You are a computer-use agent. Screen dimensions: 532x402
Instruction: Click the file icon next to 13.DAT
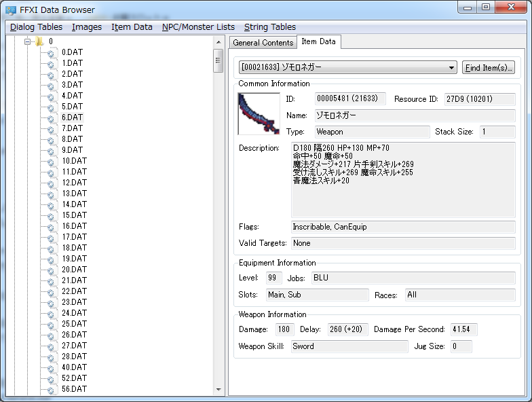coord(51,194)
